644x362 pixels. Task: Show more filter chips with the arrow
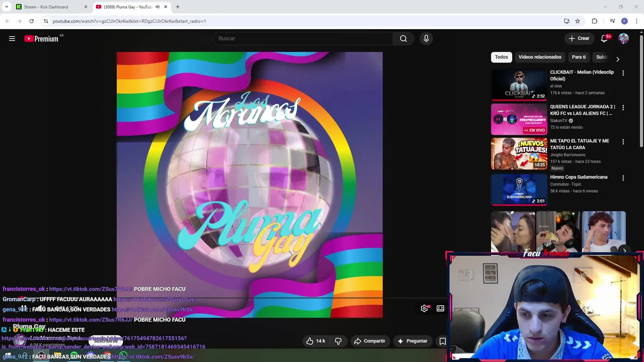click(618, 59)
